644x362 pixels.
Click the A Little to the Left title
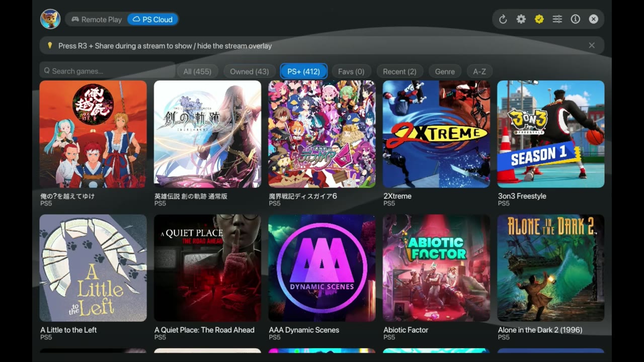click(68, 330)
